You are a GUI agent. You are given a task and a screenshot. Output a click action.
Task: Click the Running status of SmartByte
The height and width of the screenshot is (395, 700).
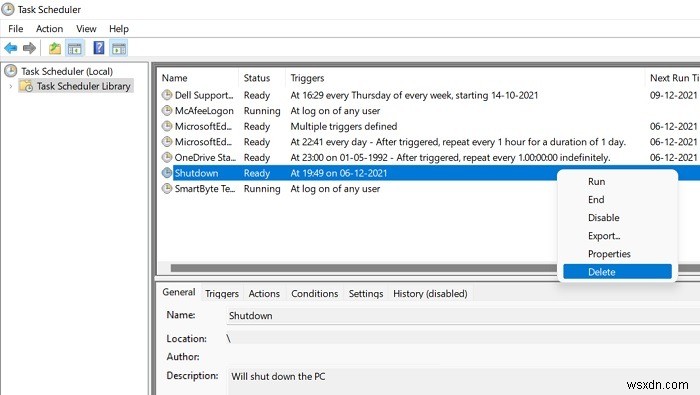(x=262, y=189)
